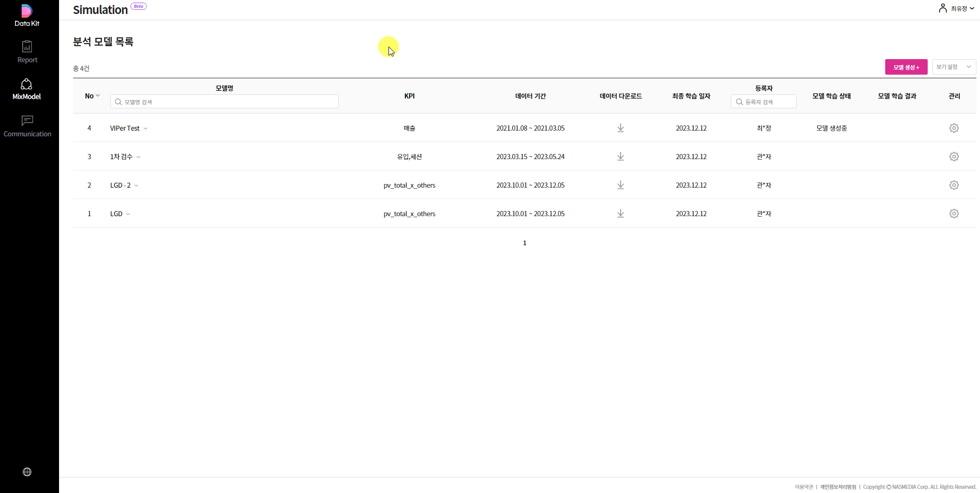Focus the 모델명 검색 input field

point(224,102)
